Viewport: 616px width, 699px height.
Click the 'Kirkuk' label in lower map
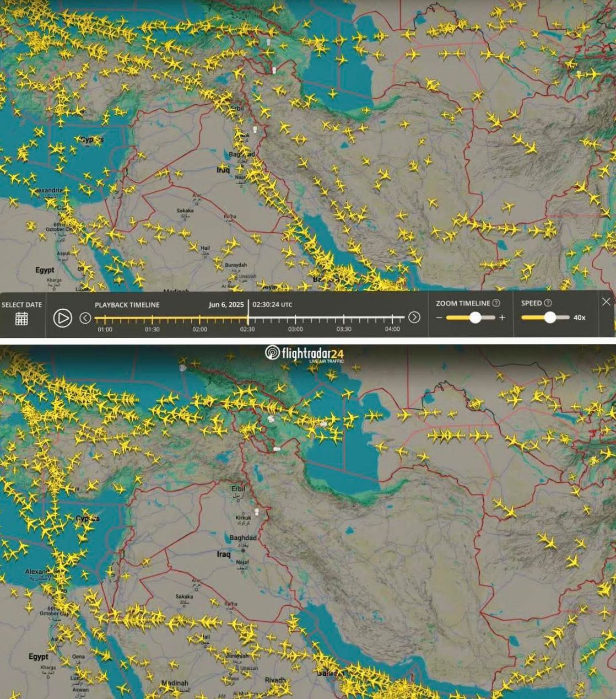pyautogui.click(x=243, y=518)
